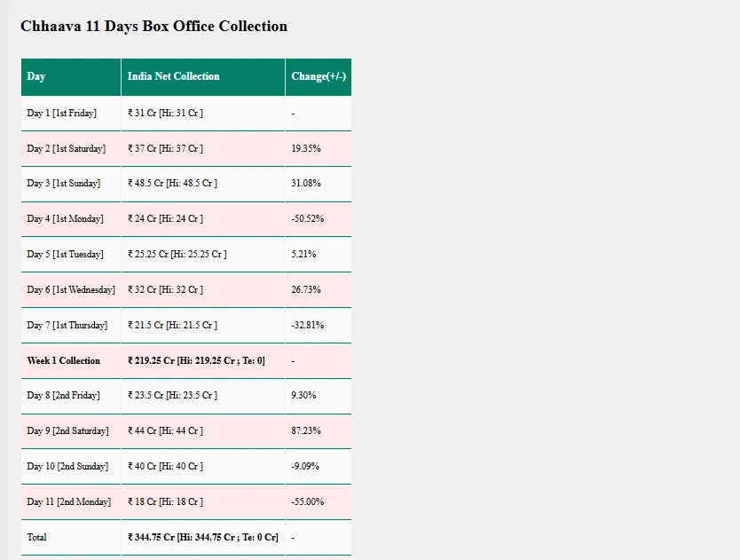Select the "Day 8 [2nd Friday]" cell
Viewport: 740px width, 560px height.
63,395
